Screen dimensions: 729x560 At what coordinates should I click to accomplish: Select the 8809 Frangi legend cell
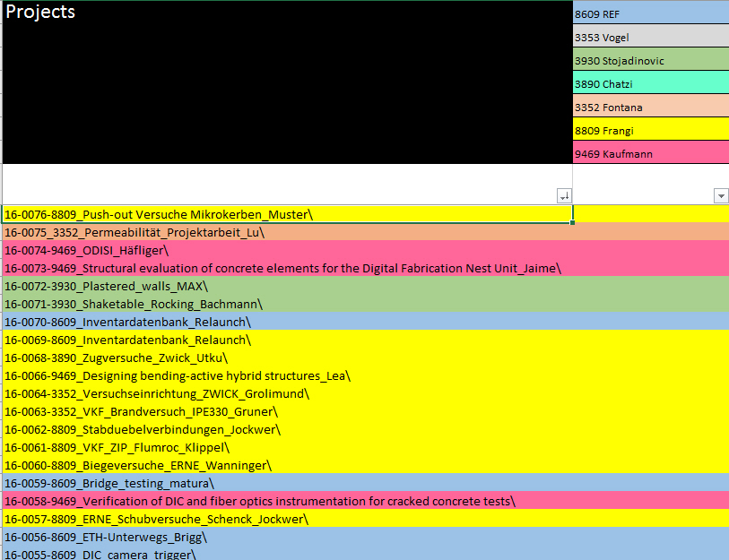tap(651, 129)
